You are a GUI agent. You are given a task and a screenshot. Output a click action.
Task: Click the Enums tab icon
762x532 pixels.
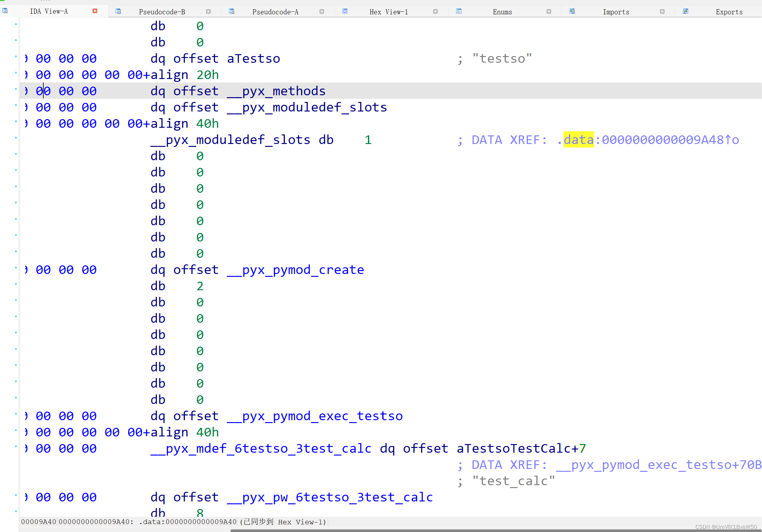459,11
